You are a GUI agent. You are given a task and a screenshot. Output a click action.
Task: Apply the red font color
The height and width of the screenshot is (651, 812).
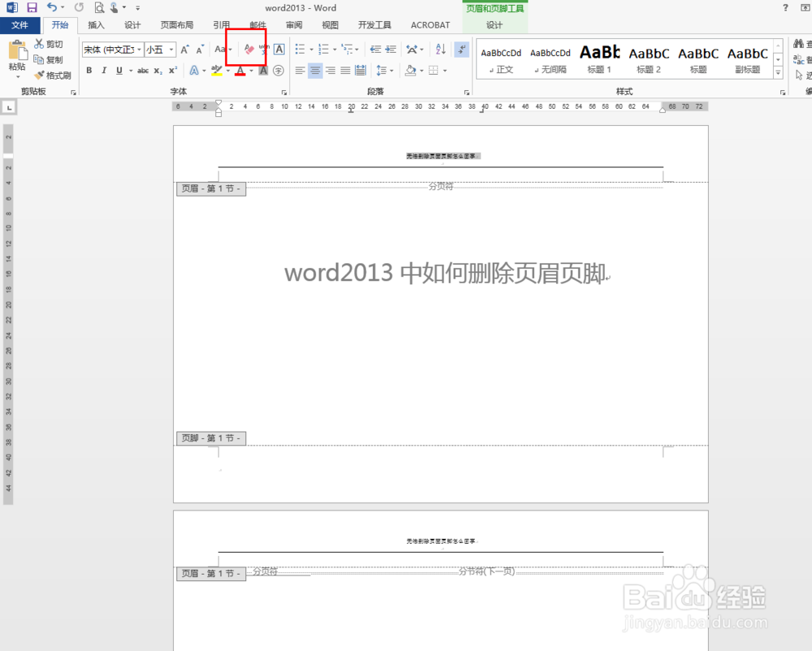click(x=240, y=71)
